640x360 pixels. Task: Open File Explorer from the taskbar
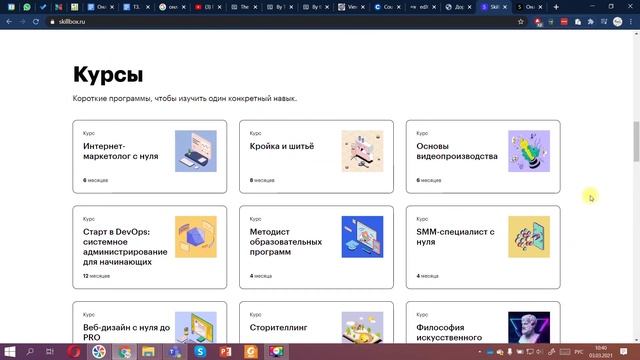pos(149,352)
